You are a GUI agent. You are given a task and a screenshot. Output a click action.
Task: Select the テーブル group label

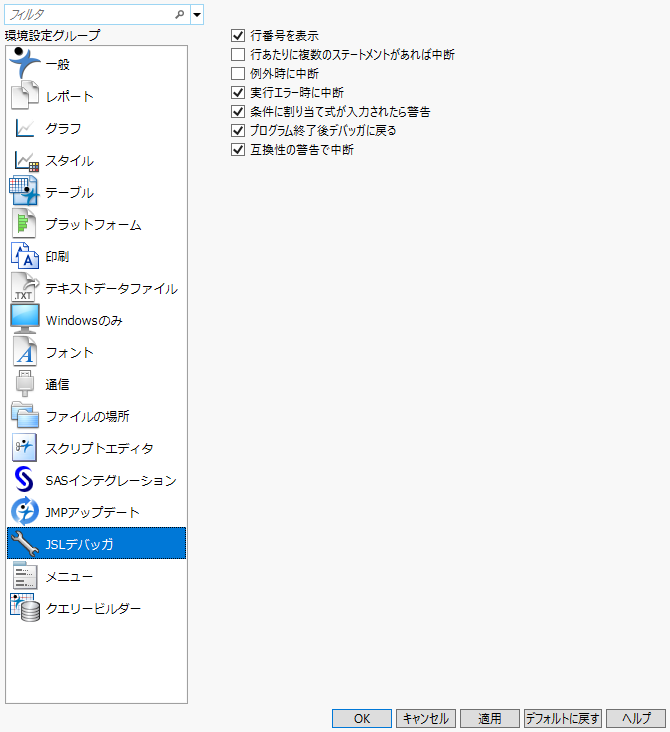70,192
